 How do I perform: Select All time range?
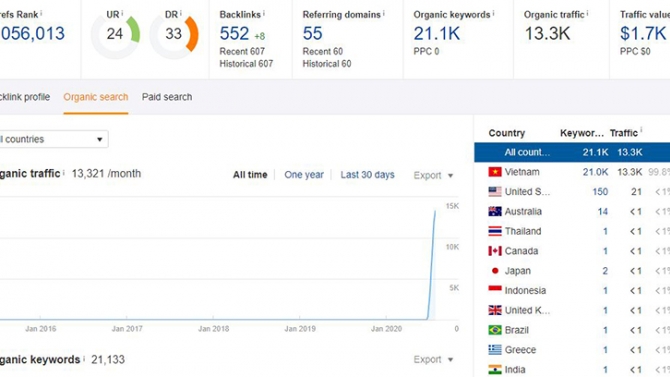click(250, 175)
